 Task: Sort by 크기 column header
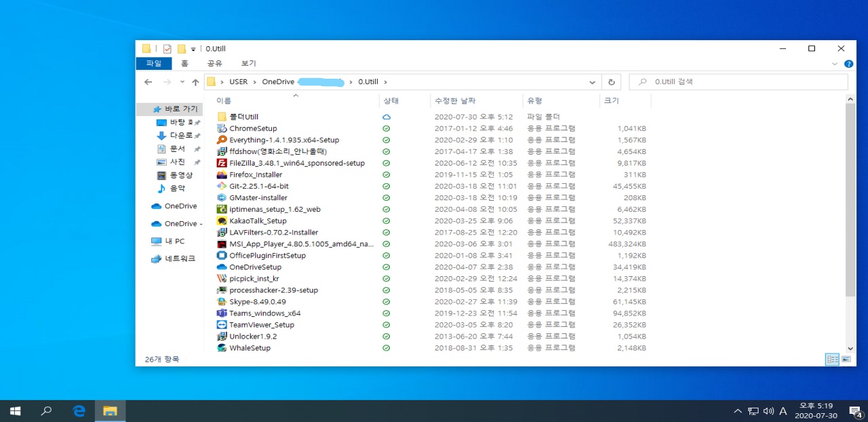(x=612, y=100)
